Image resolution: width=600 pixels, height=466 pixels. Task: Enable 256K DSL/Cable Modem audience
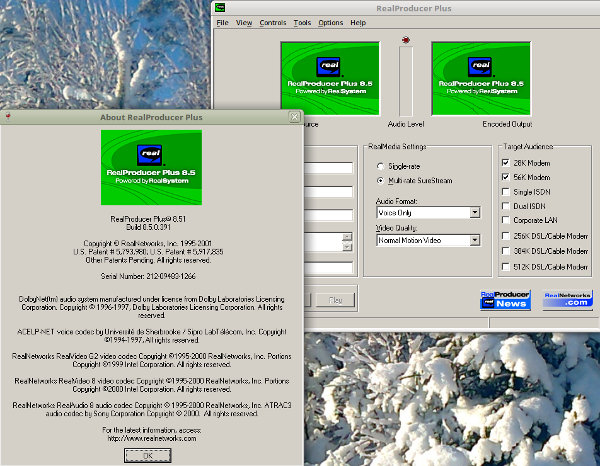coord(505,236)
